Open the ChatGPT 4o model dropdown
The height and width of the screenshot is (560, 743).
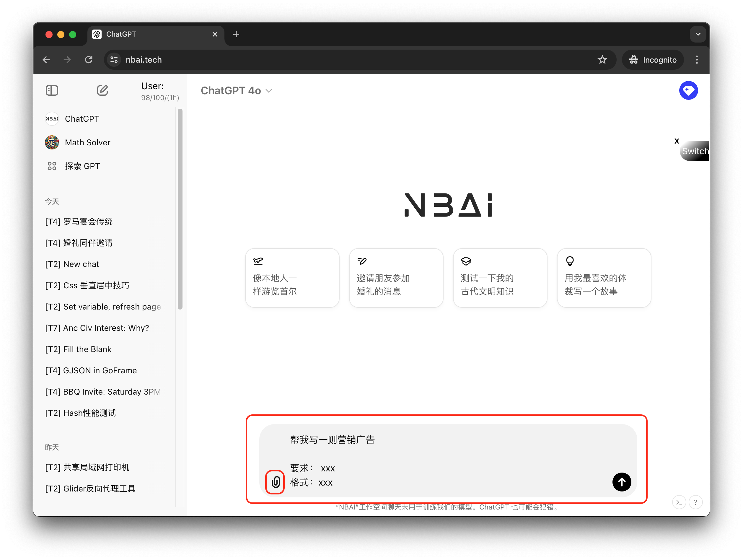coord(236,91)
